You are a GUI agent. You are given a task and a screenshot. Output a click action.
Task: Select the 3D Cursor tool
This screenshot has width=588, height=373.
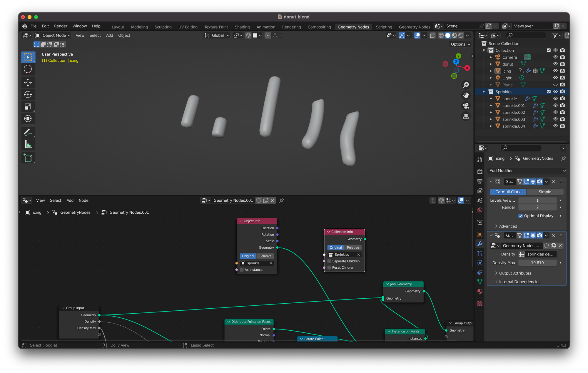coord(28,69)
